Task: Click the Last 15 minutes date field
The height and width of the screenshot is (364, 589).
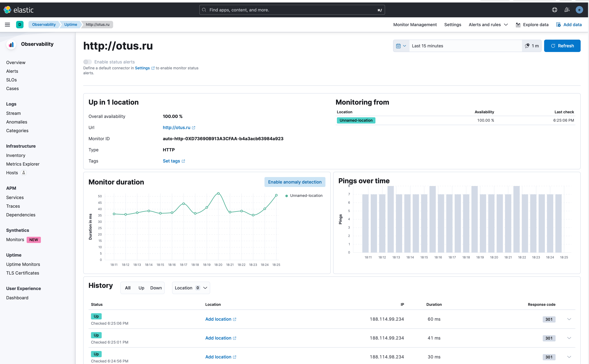Action: tap(466, 46)
